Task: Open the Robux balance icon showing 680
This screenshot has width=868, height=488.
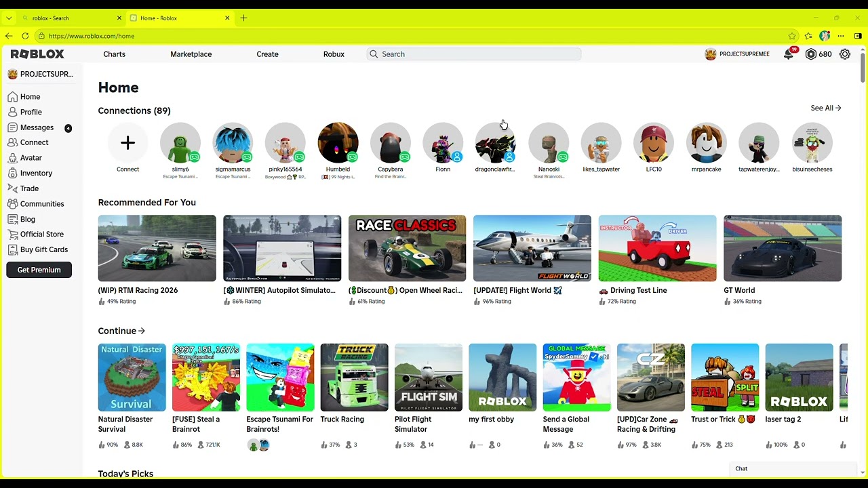Action: click(x=810, y=54)
